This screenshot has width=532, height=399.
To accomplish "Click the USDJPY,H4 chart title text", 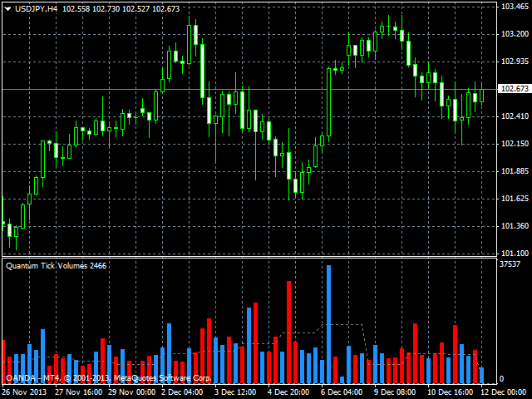I will tap(37, 9).
